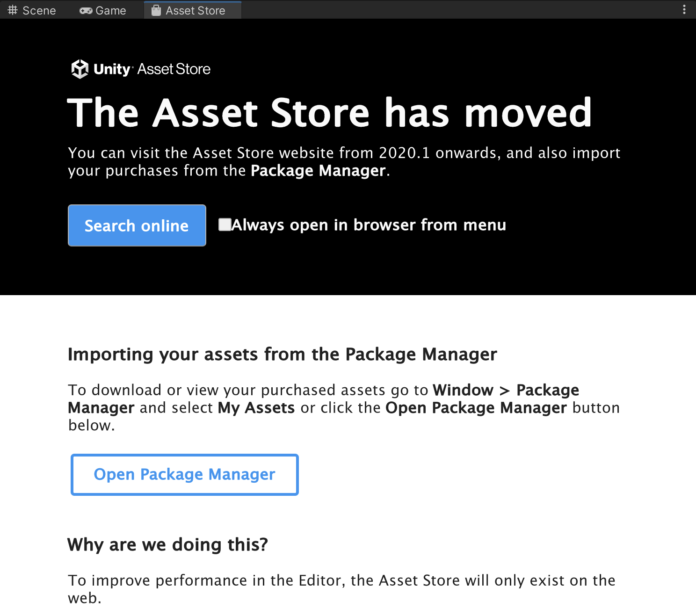Image resolution: width=696 pixels, height=616 pixels.
Task: Click the "Asset Store" wordmark beside Unity logo
Action: point(174,69)
